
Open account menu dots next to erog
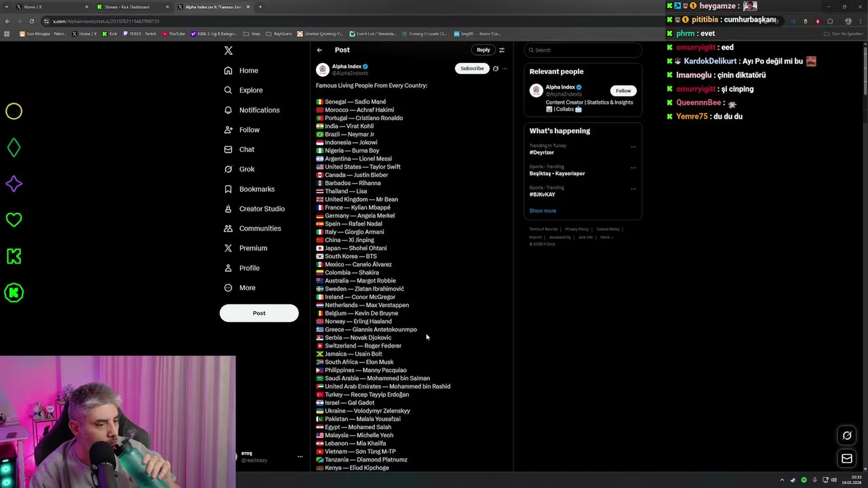tap(300, 457)
